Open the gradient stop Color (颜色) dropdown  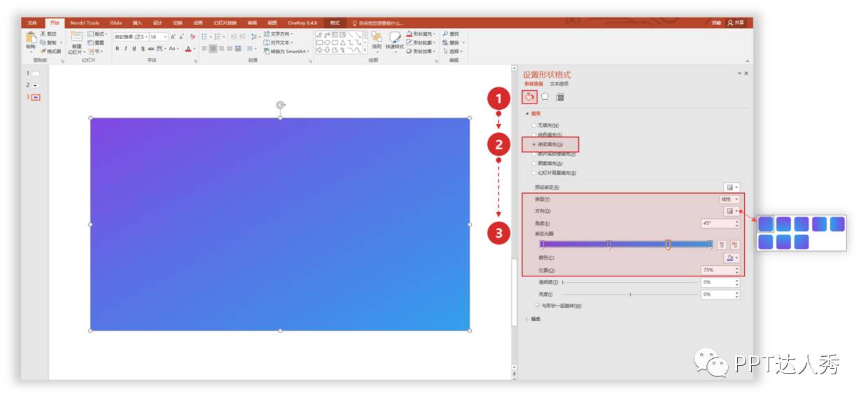coord(731,258)
